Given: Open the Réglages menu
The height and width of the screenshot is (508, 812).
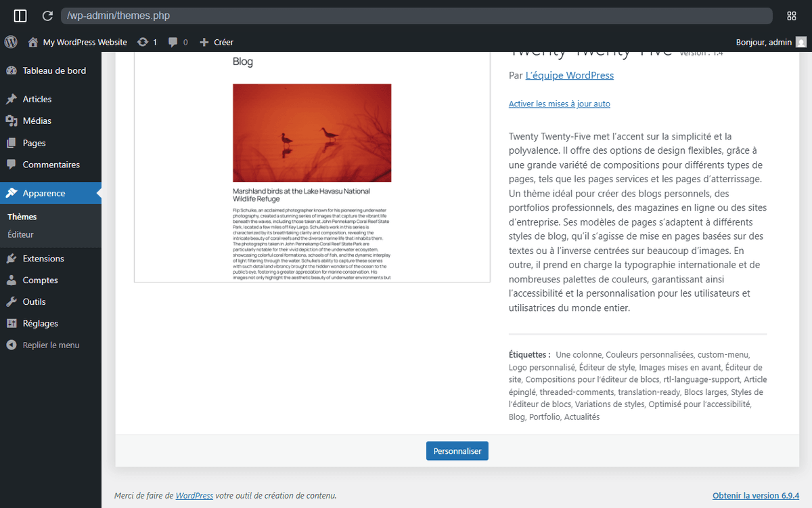Looking at the screenshot, I should click(41, 323).
